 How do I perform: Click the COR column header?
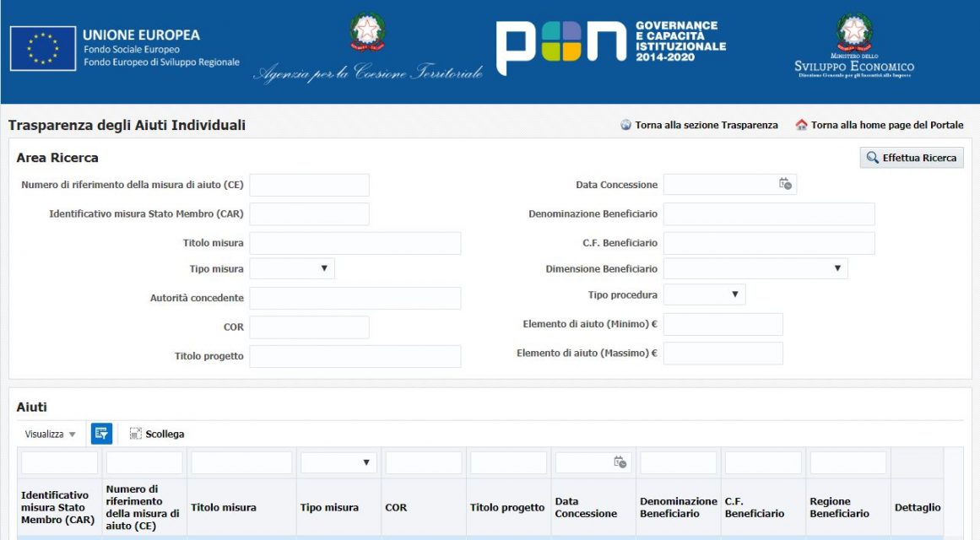pyautogui.click(x=424, y=507)
